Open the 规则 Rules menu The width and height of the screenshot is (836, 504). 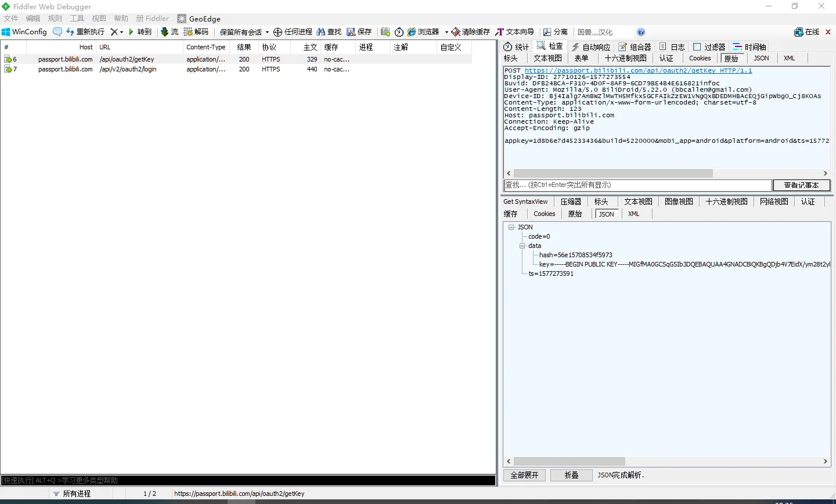[55, 19]
